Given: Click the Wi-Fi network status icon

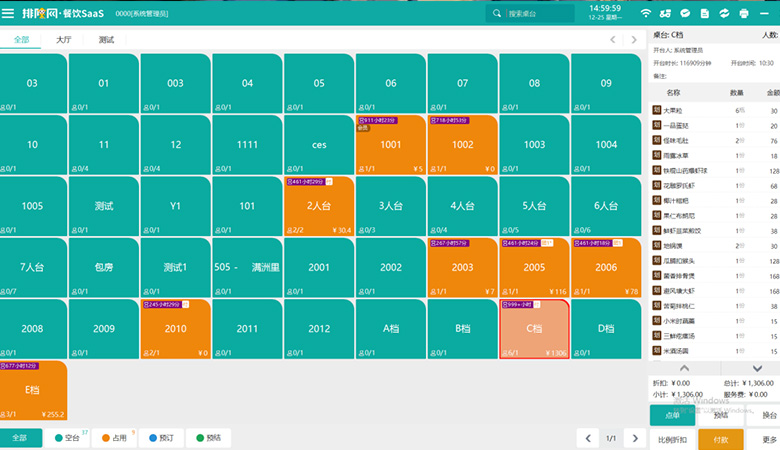Looking at the screenshot, I should coord(646,13).
